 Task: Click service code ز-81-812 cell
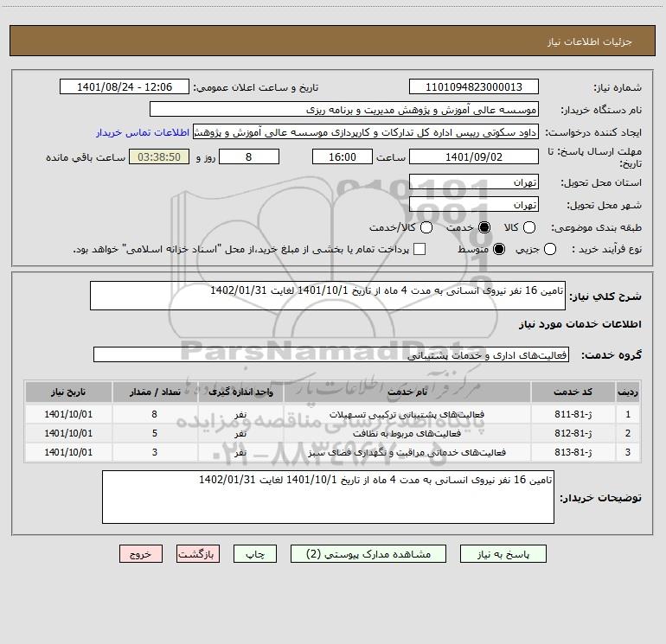pyautogui.click(x=573, y=433)
